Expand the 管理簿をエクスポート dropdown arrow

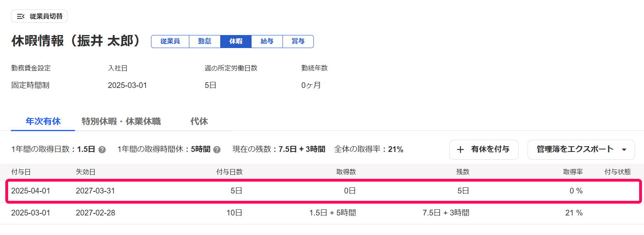pos(624,149)
